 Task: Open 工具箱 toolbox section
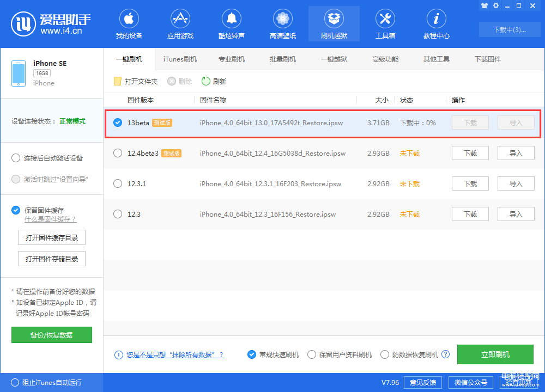pos(385,24)
